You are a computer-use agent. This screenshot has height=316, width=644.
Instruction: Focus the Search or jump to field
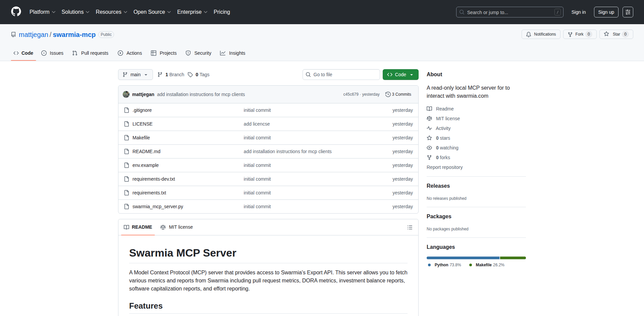coord(509,12)
